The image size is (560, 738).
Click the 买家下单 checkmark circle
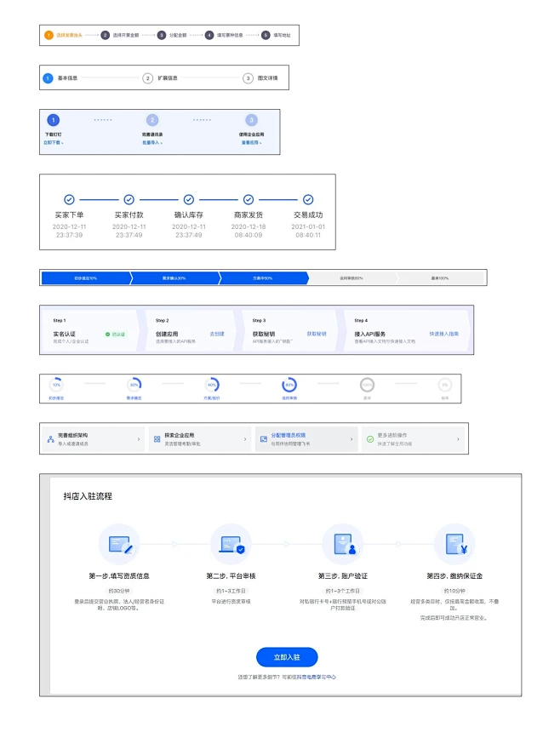point(69,199)
